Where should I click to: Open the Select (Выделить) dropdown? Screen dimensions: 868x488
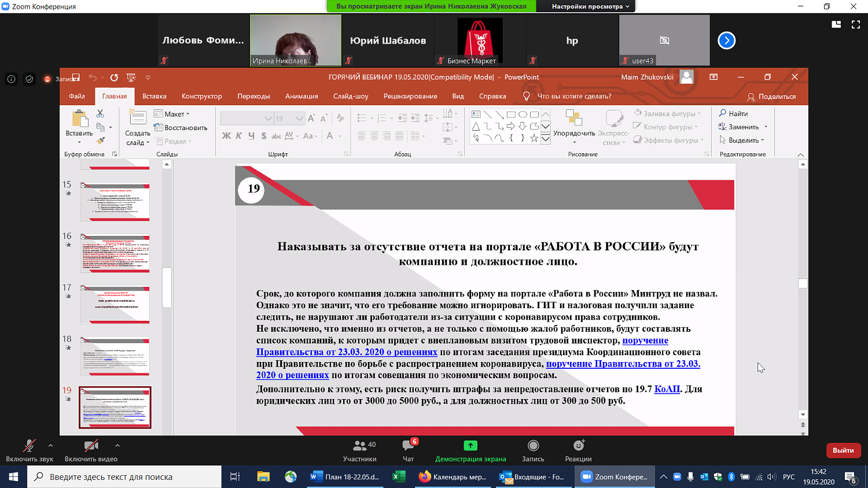742,140
